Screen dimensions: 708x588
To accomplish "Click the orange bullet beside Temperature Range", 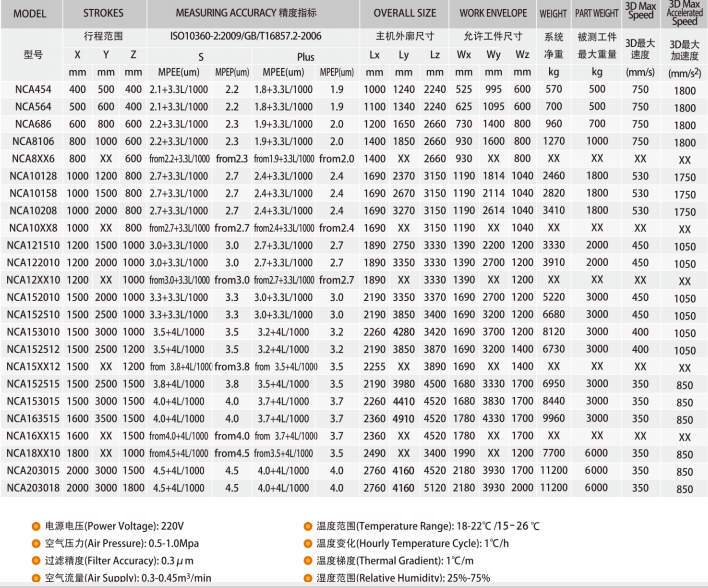I will [307, 526].
